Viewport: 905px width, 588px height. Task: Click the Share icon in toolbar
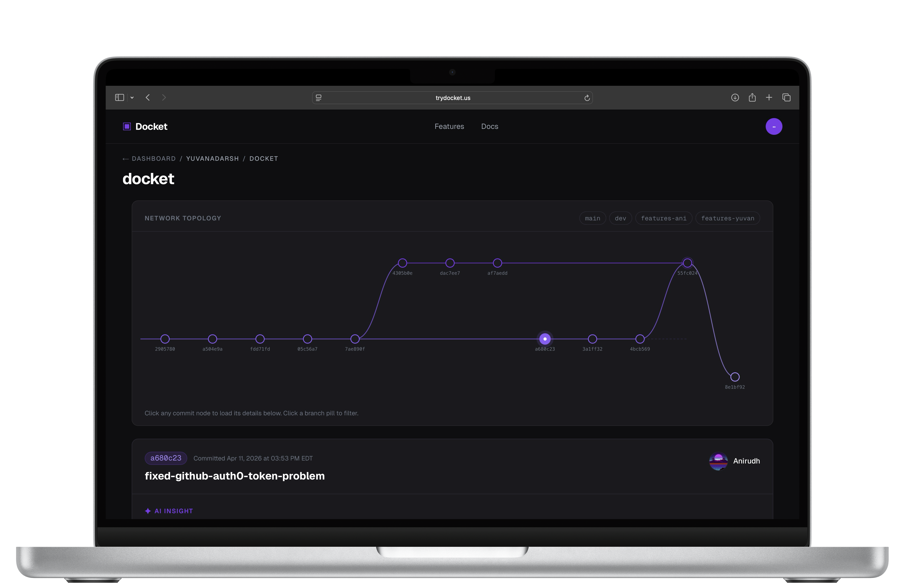tap(752, 98)
